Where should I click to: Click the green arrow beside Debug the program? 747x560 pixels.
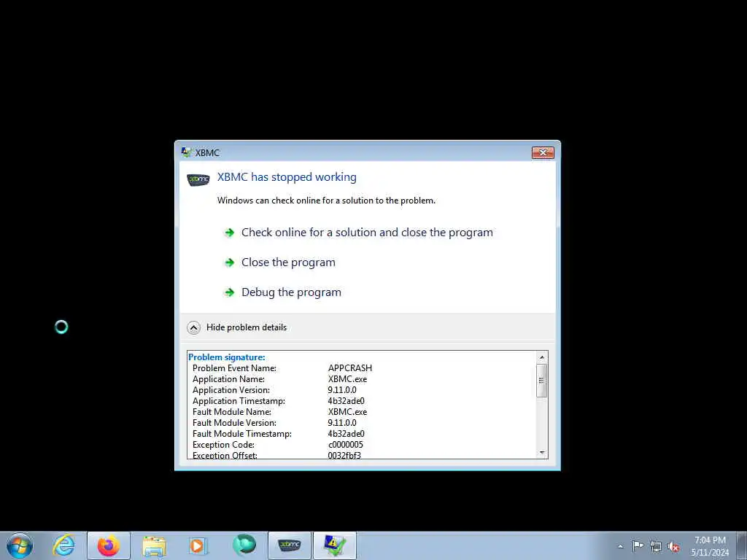click(x=230, y=292)
